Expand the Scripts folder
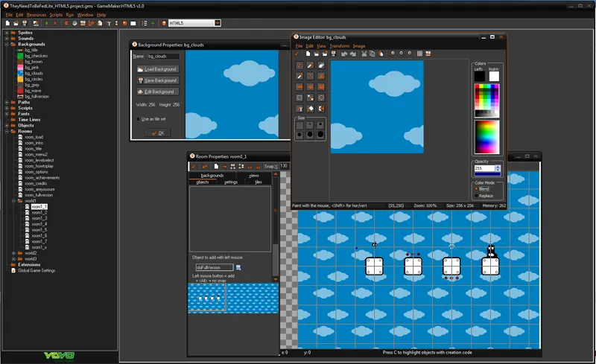The image size is (596, 364). [x=7, y=108]
